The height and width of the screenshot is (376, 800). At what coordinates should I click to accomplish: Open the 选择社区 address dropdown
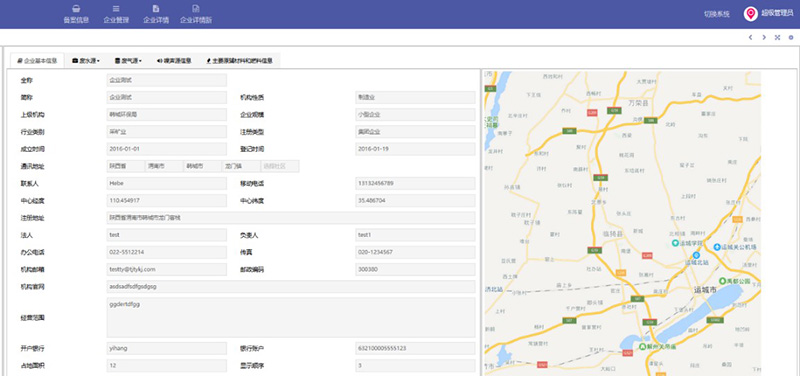click(280, 166)
